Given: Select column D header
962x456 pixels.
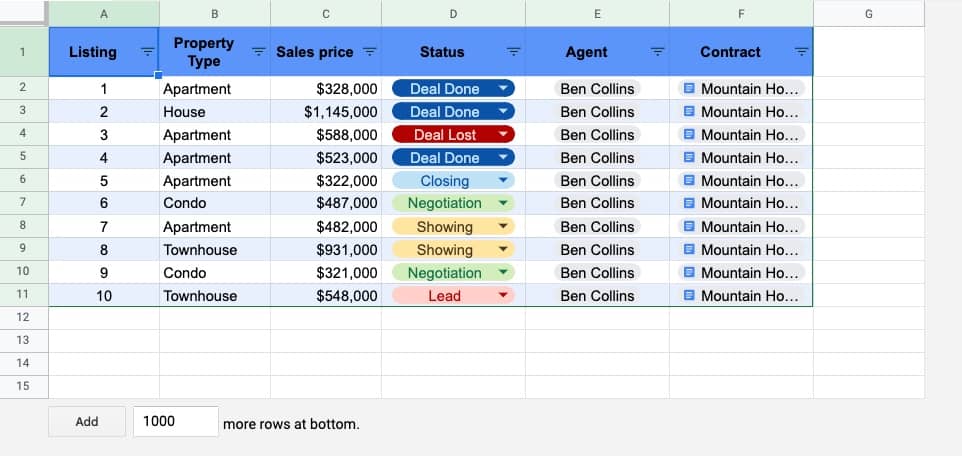Looking at the screenshot, I should [x=453, y=13].
